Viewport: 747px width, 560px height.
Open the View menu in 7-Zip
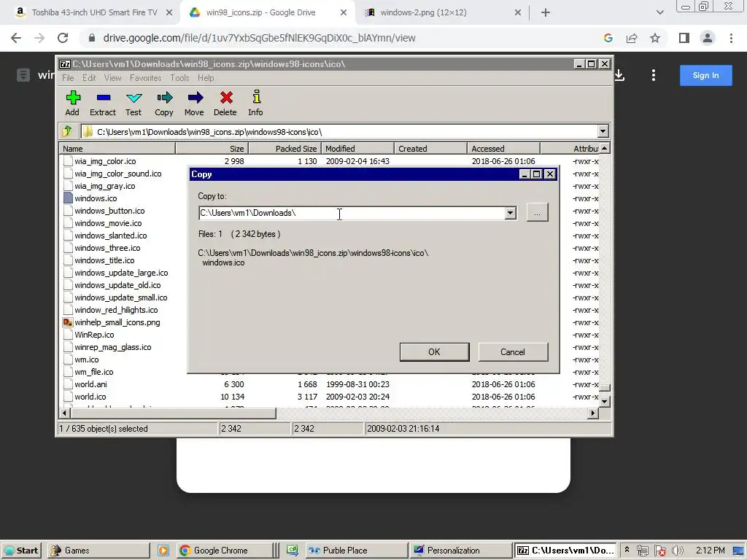click(x=112, y=77)
